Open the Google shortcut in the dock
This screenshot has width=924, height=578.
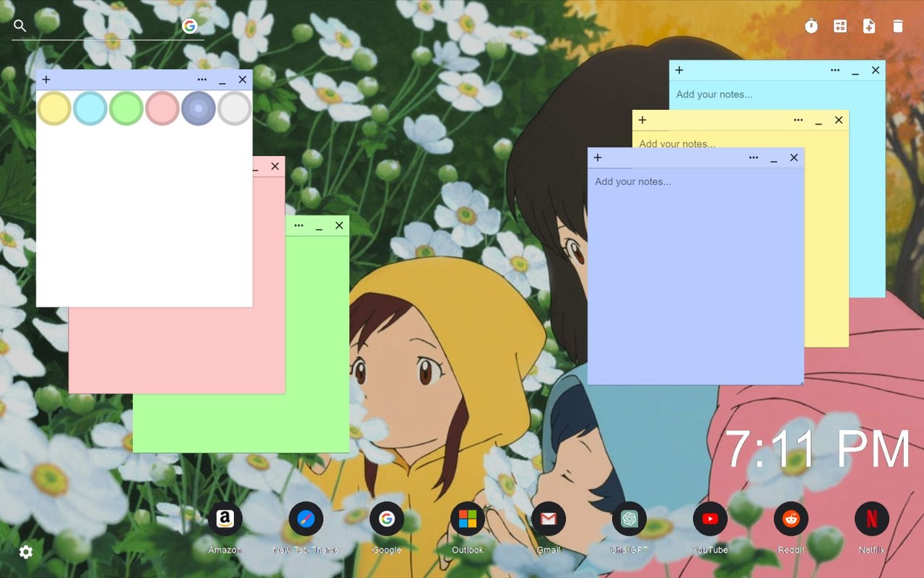pos(387,519)
